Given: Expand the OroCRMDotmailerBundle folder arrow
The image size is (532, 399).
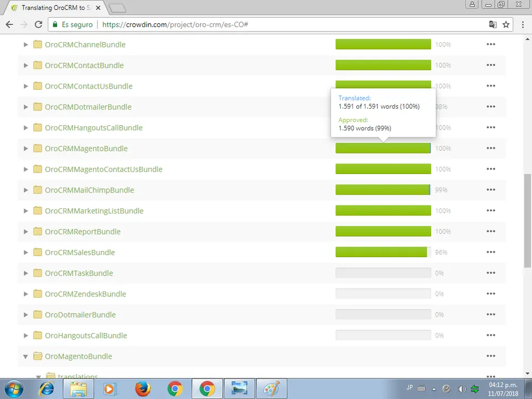Looking at the screenshot, I should pos(26,107).
